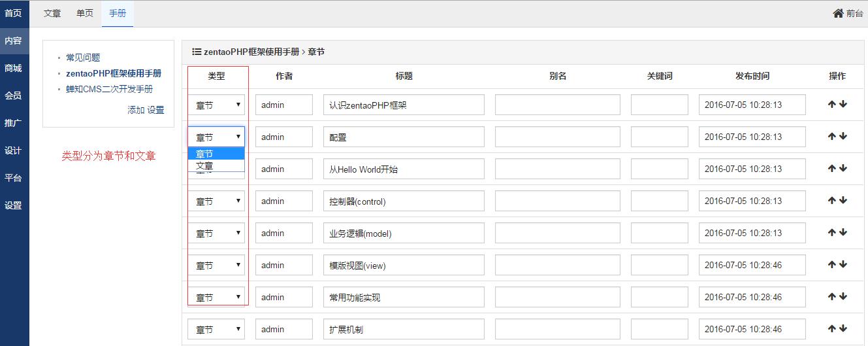Expand type dropdown for 控制器(control) row
Screen dimensions: 868x346
pos(216,201)
